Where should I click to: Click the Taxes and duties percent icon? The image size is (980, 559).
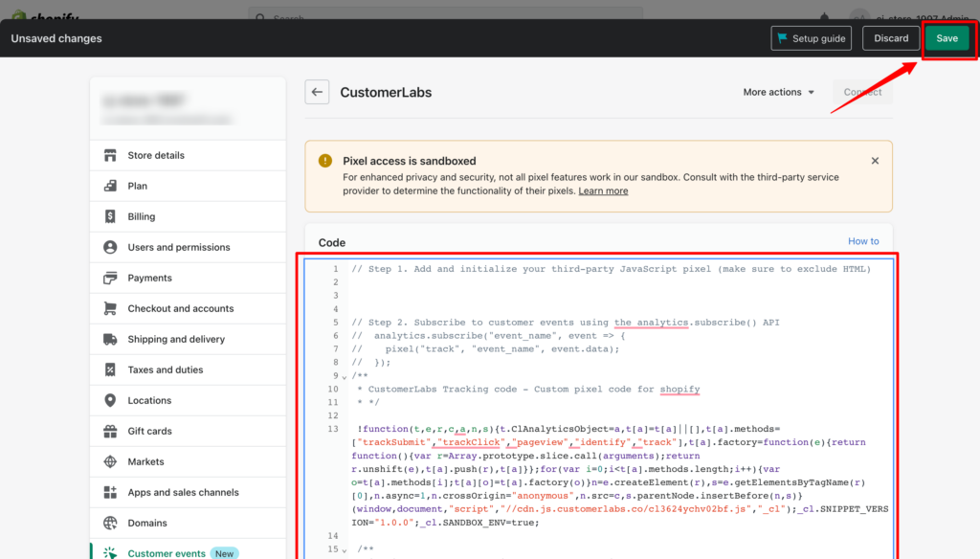[x=110, y=369]
